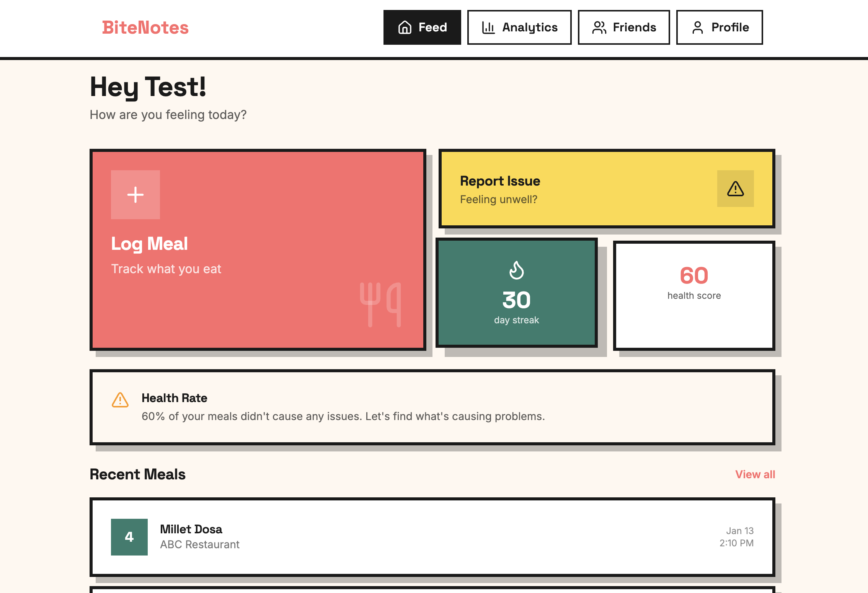
Task: Click the bar chart Analytics icon
Action: coord(488,28)
